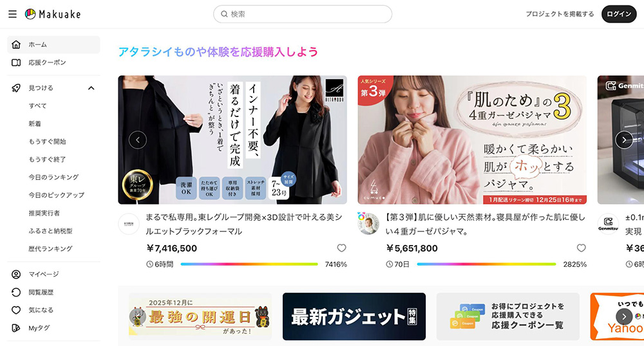Open プロジェクトを掲載する link

[x=560, y=14]
